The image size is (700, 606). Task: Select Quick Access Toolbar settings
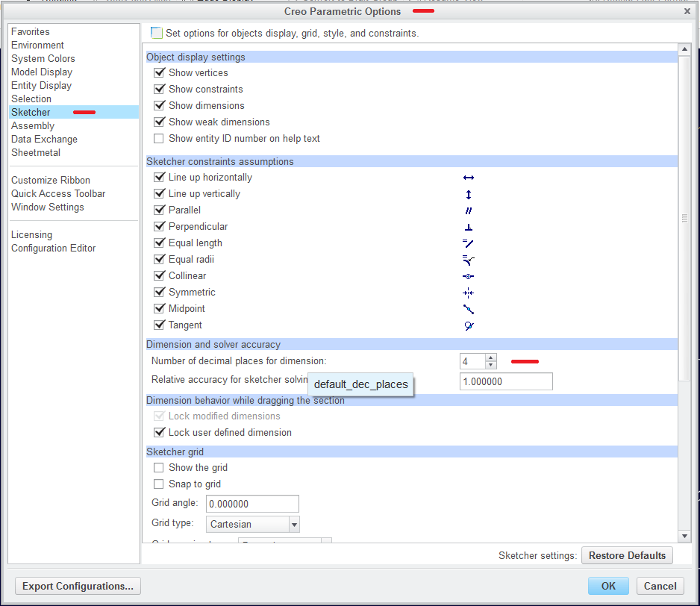coord(58,194)
